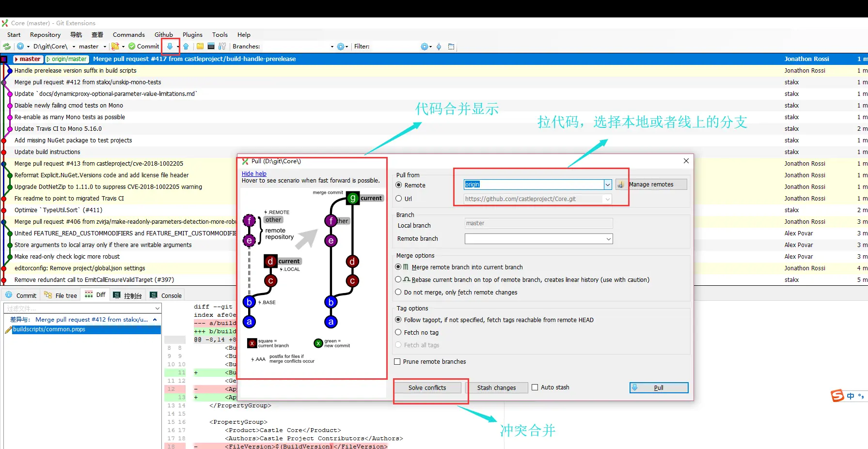Viewport: 868px width, 449px height.
Task: Open the settings tools icon in toolbar
Action: tap(222, 46)
